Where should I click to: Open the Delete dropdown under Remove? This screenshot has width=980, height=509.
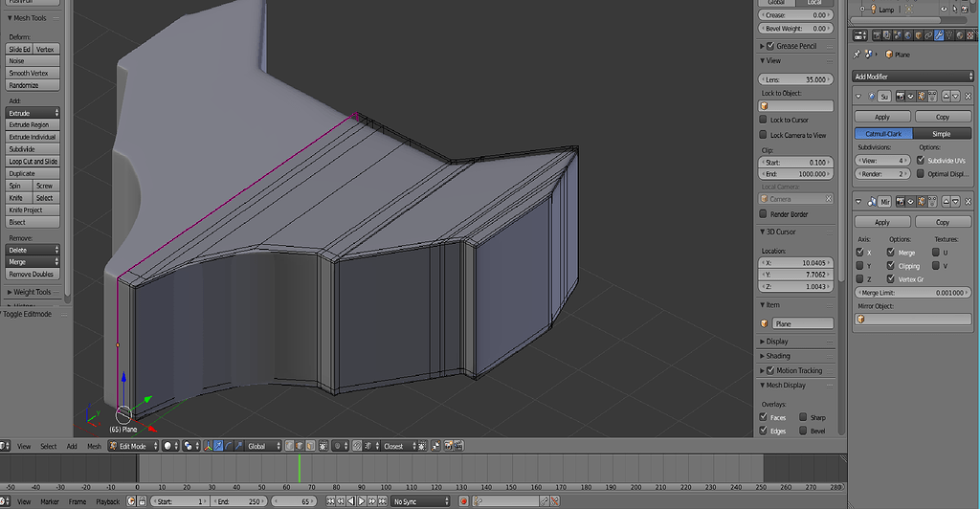[x=33, y=250]
